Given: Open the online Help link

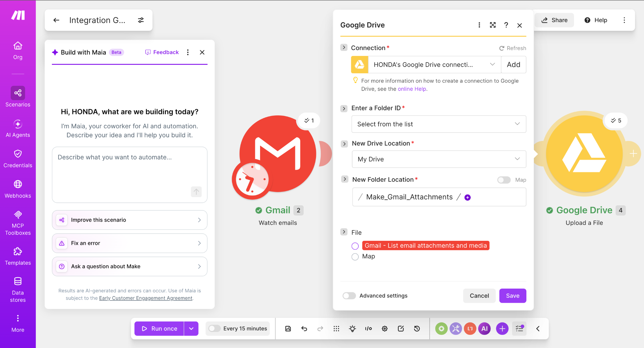Looking at the screenshot, I should coord(412,89).
